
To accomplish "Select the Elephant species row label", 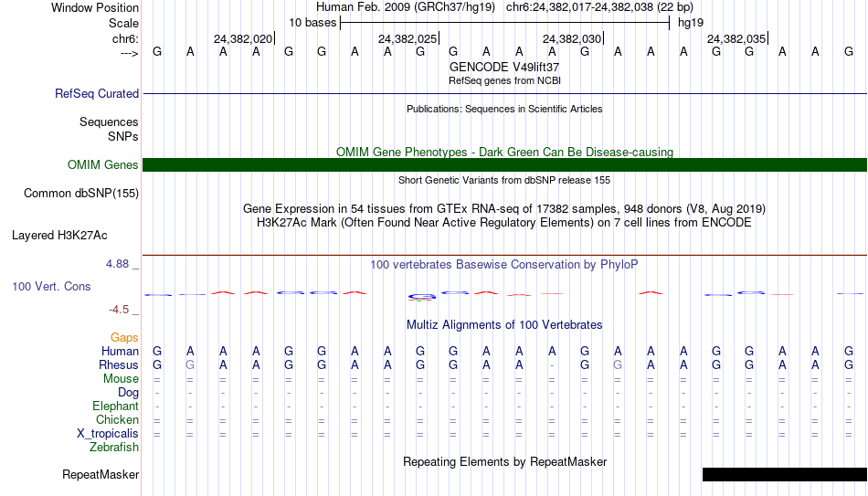I will pyautogui.click(x=115, y=406).
